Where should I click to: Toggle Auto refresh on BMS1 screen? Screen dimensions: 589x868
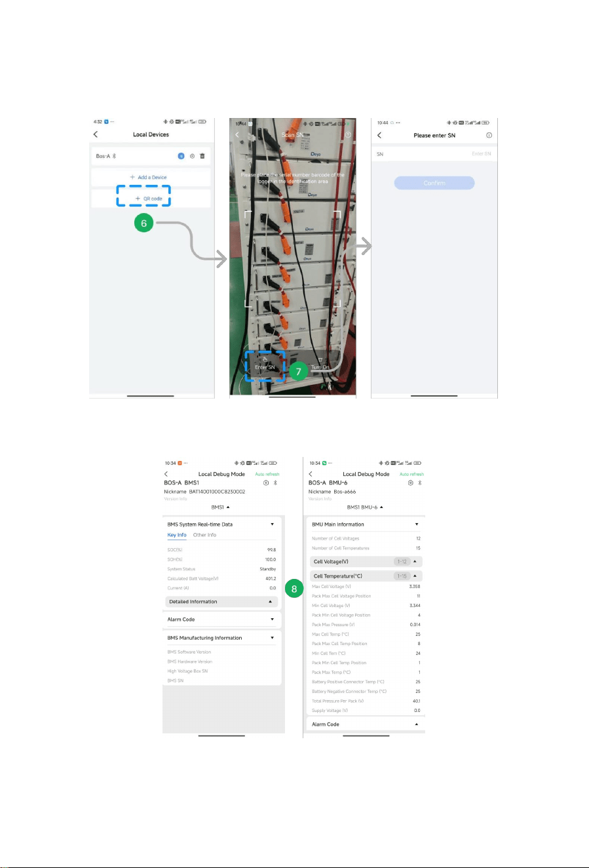267,474
